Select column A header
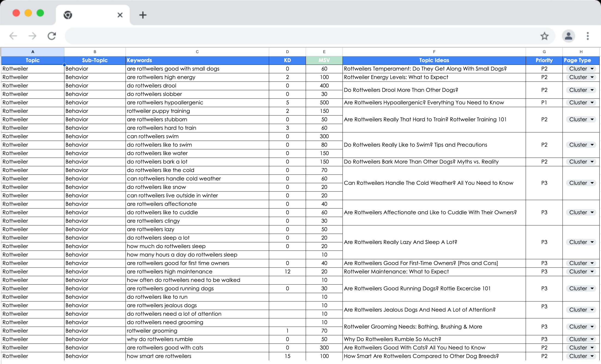The image size is (601, 364). [x=33, y=52]
